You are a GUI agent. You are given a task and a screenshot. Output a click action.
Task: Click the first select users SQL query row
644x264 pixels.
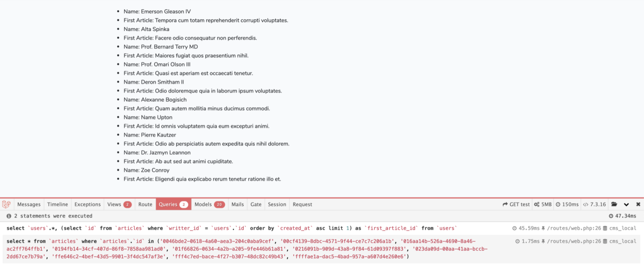tap(225, 228)
